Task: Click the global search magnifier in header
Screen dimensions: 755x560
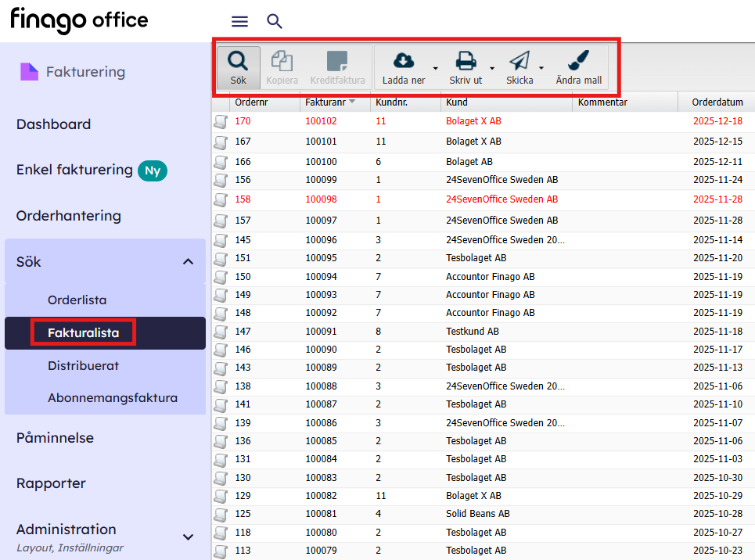Action: 275,22
